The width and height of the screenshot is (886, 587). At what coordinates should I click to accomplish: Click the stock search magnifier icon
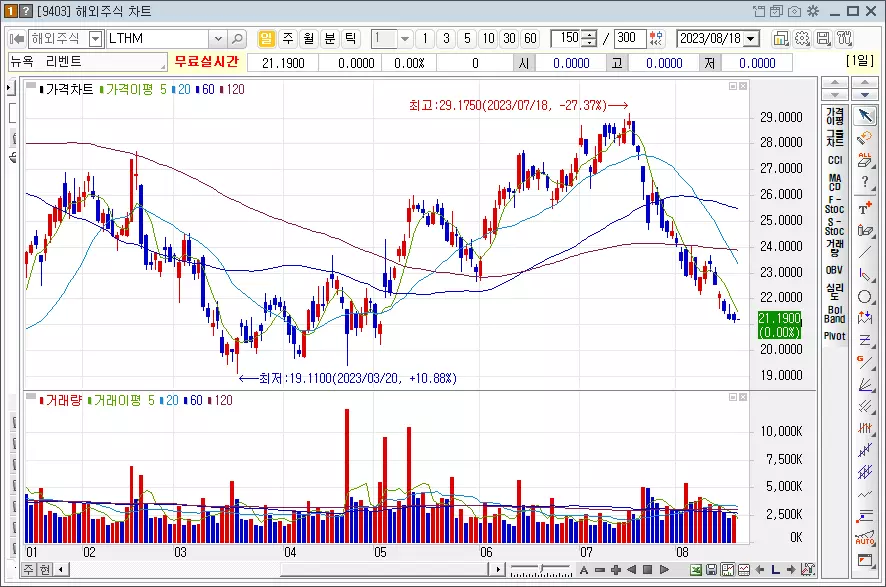[237, 39]
